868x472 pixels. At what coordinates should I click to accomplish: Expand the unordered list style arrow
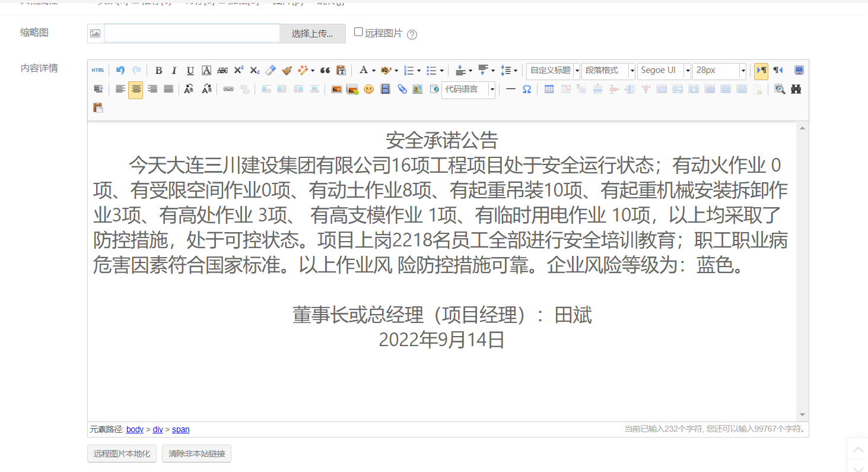pyautogui.click(x=442, y=71)
